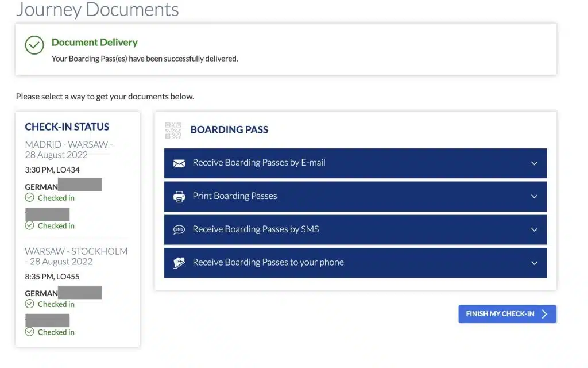Image resolution: width=588 pixels, height=368 pixels.
Task: Open the Print Boarding Passes option
Action: click(355, 197)
